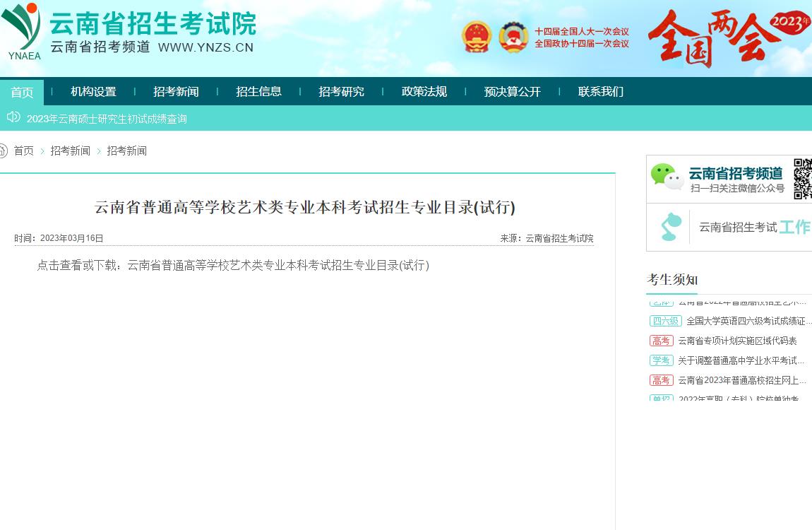
Task: Open the 招考新闻 navigation menu
Action: click(x=176, y=92)
